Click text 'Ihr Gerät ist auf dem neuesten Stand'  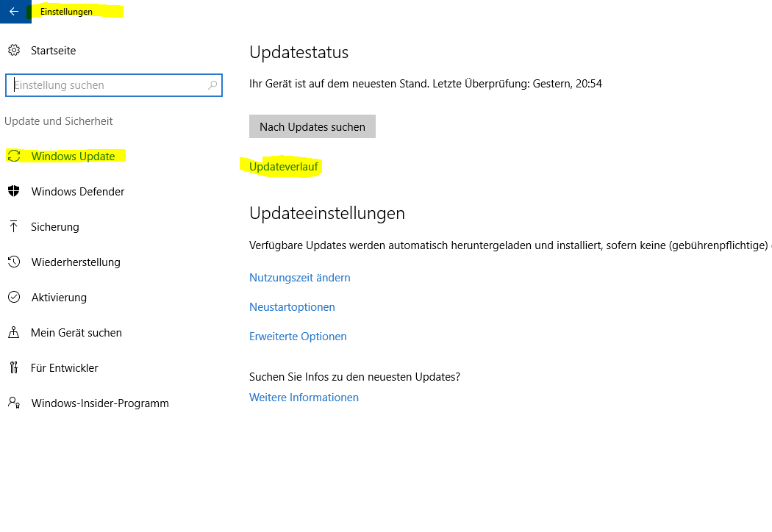[x=339, y=84]
